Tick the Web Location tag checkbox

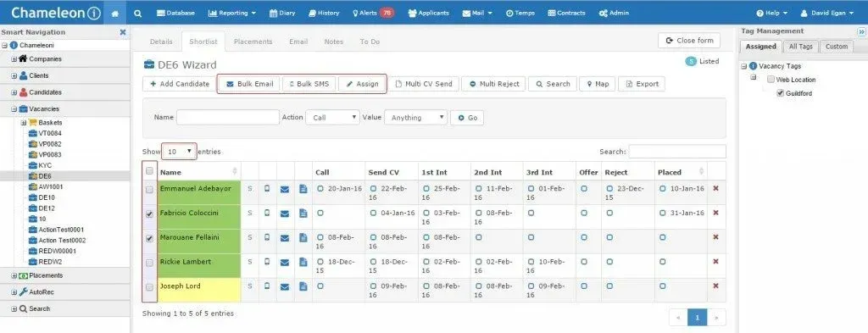(x=771, y=80)
